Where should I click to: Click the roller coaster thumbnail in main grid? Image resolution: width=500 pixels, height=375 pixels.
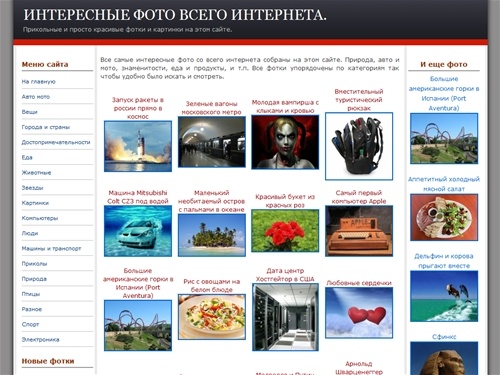(138, 325)
